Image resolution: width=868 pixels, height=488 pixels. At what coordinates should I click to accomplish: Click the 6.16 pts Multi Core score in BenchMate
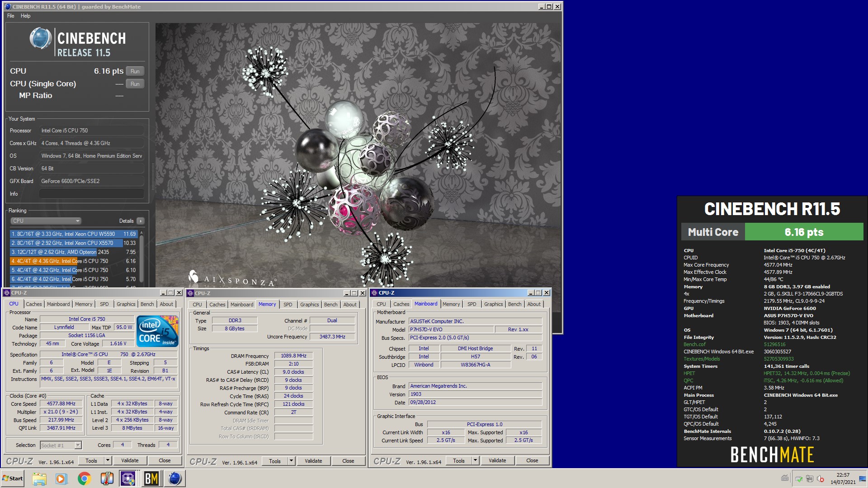click(x=804, y=232)
